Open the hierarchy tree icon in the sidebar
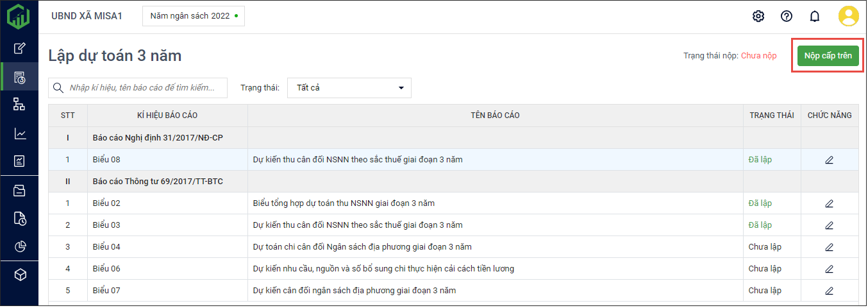 tap(20, 105)
